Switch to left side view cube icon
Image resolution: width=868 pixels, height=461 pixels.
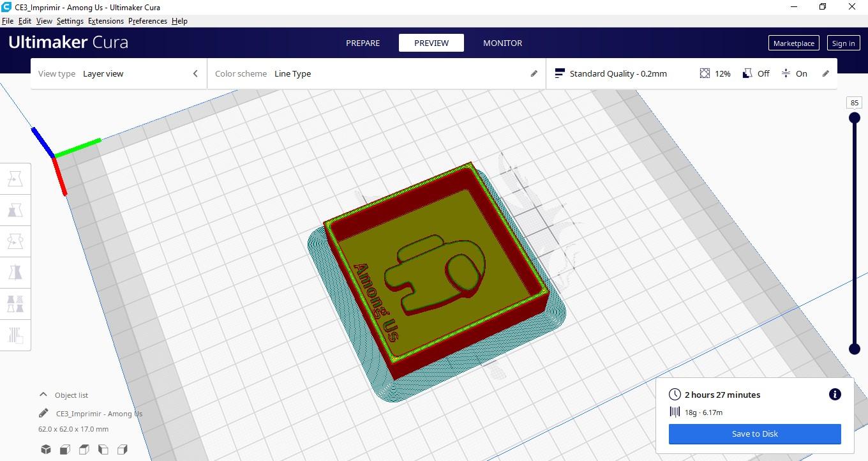[x=103, y=450]
